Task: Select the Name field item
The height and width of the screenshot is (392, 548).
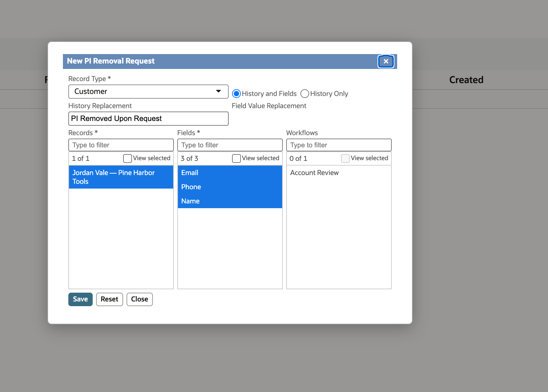Action: [x=230, y=201]
